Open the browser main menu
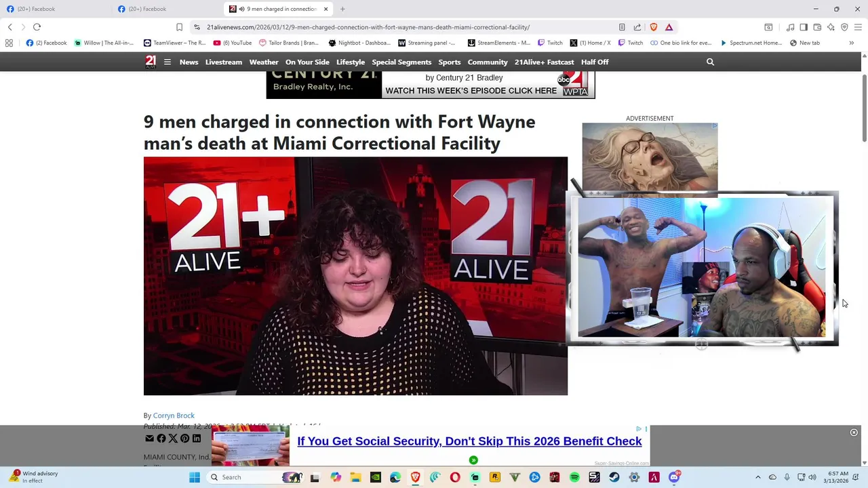This screenshot has height=488, width=868. 858,27
